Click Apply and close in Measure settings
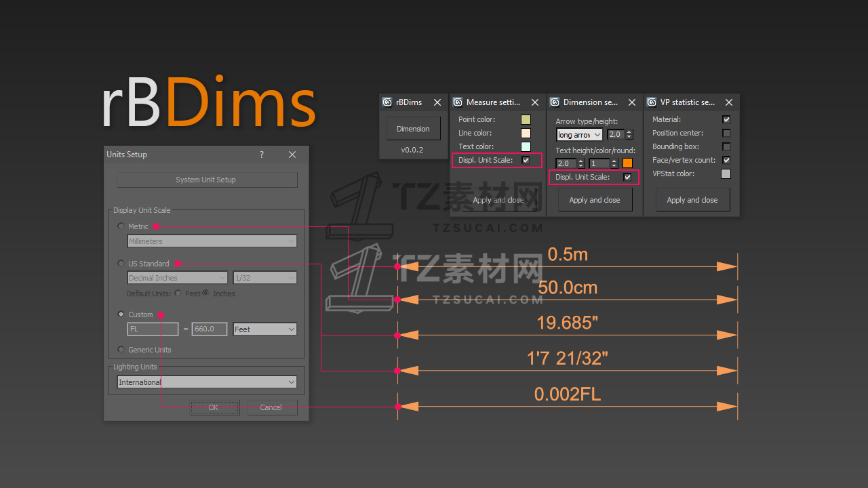 tap(498, 200)
